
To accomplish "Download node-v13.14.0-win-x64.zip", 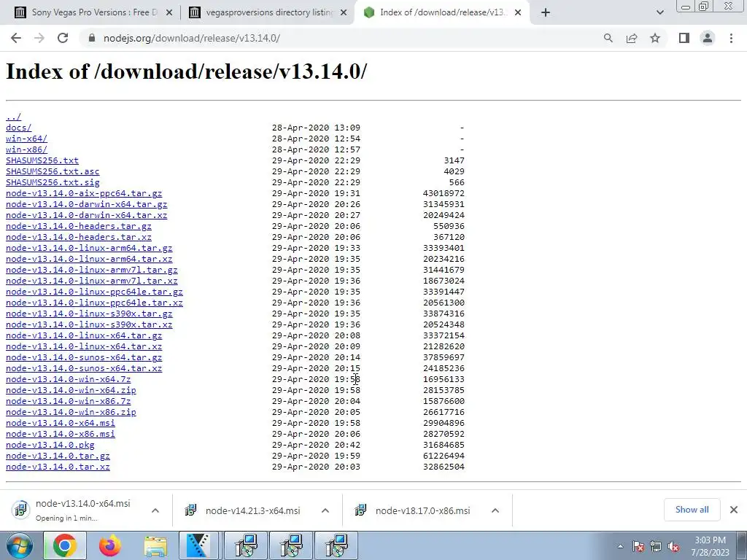I will [x=71, y=391].
